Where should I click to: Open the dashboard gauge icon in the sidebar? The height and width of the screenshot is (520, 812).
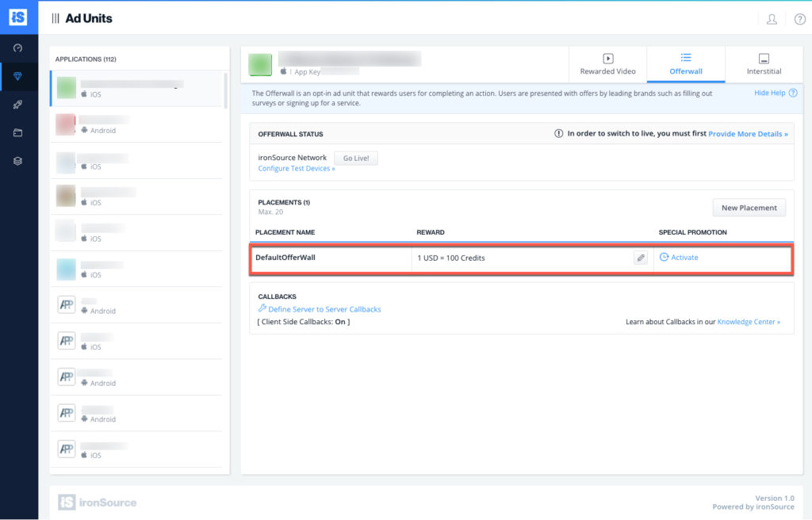click(18, 48)
